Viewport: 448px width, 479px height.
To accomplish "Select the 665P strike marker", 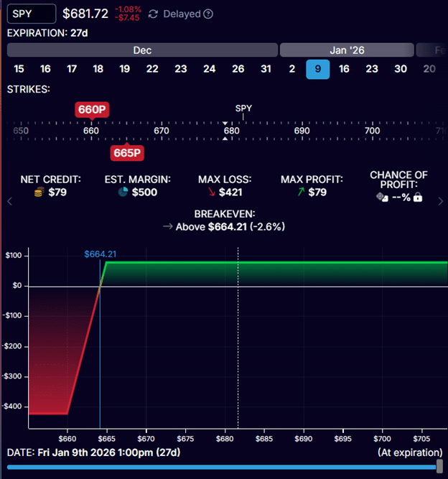I will [126, 152].
